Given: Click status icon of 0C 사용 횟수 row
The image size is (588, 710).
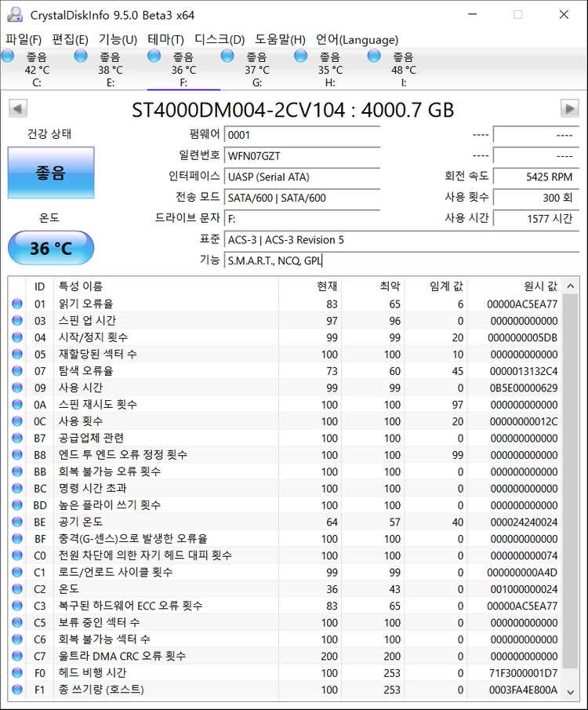Looking at the screenshot, I should 17,421.
